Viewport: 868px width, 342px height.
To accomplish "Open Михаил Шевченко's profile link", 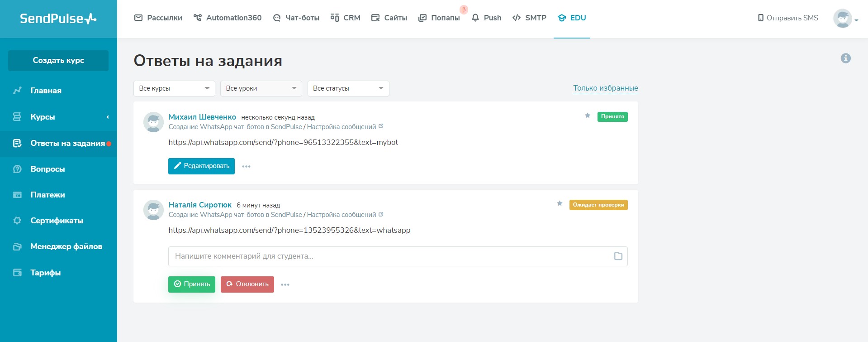I will pos(202,117).
